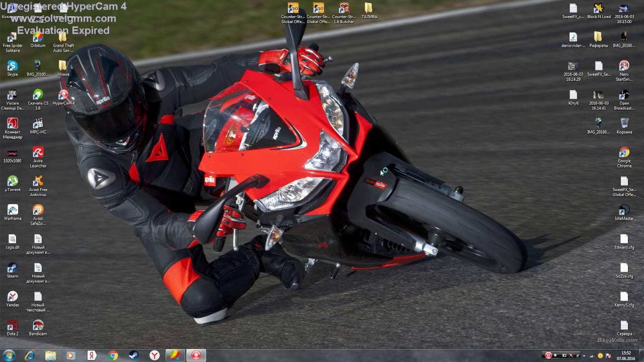This screenshot has width=644, height=362.
Task: Expand hidden system tray icons
Action: click(x=585, y=355)
